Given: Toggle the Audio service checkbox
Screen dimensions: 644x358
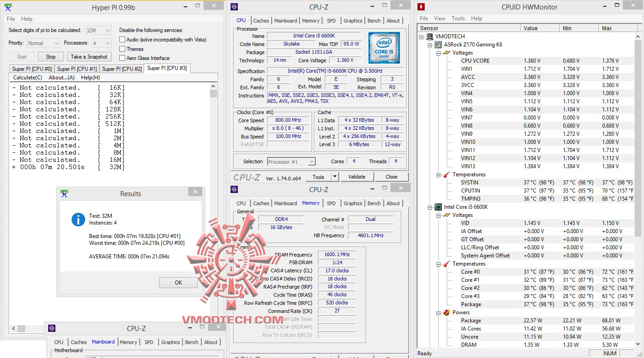Looking at the screenshot, I should point(122,40).
